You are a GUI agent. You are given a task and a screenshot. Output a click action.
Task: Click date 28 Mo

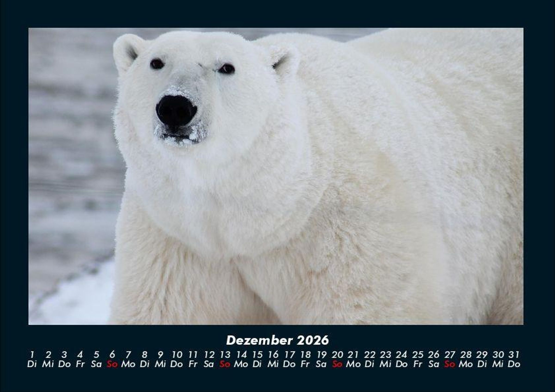coord(466,359)
